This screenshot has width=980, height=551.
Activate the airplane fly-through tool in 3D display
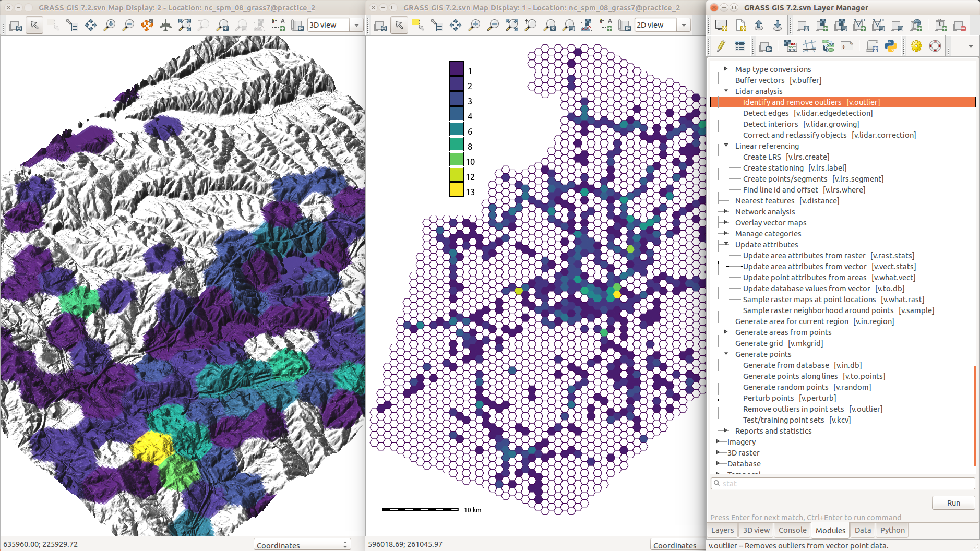pos(165,26)
